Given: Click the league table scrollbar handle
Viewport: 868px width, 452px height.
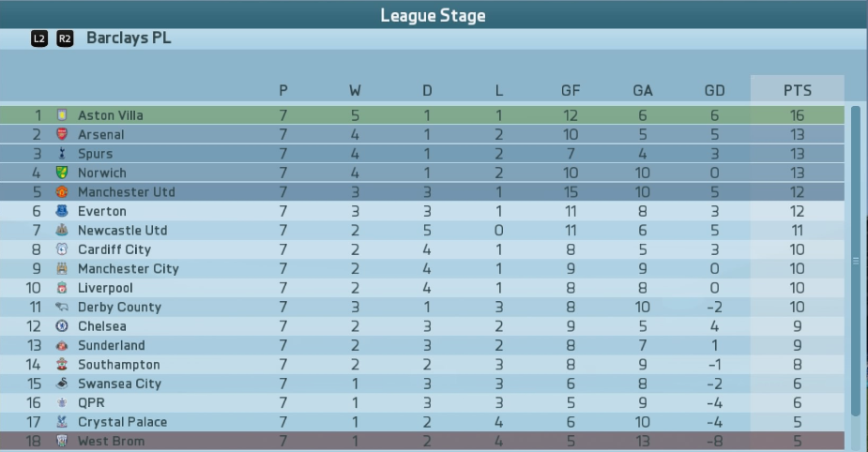Looking at the screenshot, I should 856,261.
